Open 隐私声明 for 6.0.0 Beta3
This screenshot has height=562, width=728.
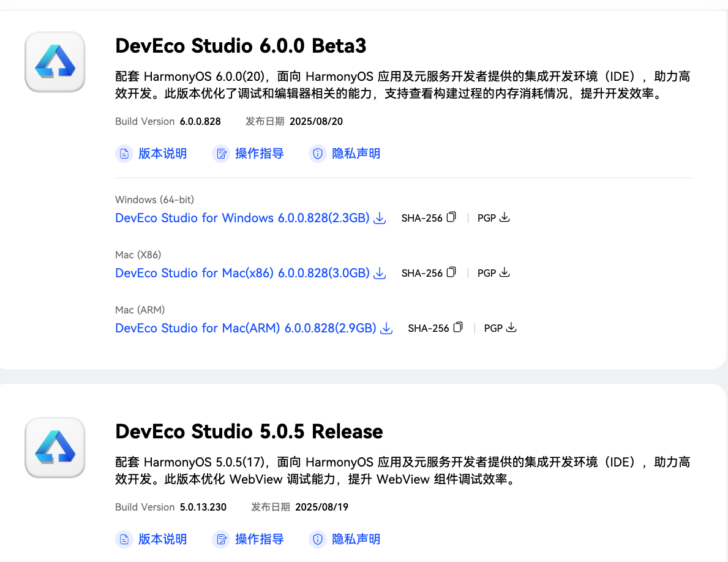click(x=356, y=154)
